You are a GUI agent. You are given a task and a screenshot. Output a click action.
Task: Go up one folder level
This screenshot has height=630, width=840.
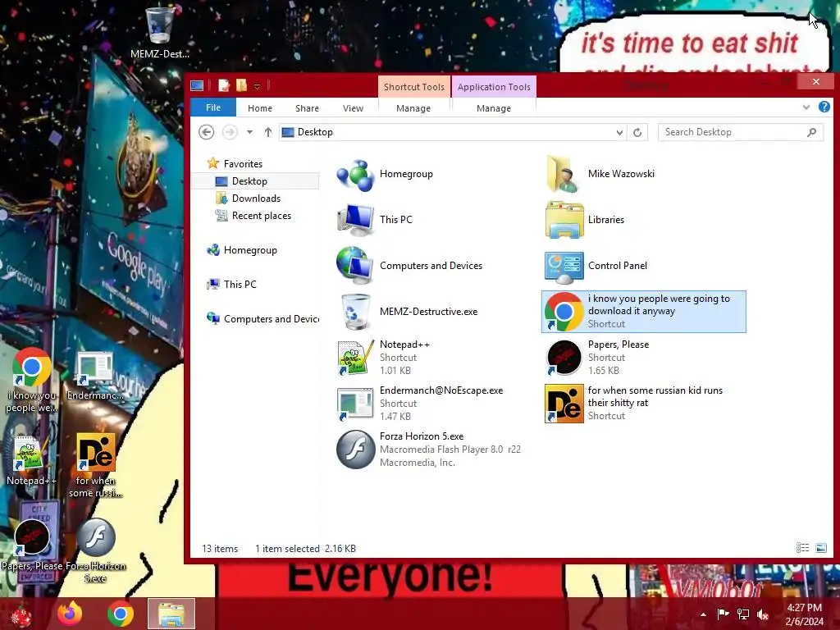[268, 132]
